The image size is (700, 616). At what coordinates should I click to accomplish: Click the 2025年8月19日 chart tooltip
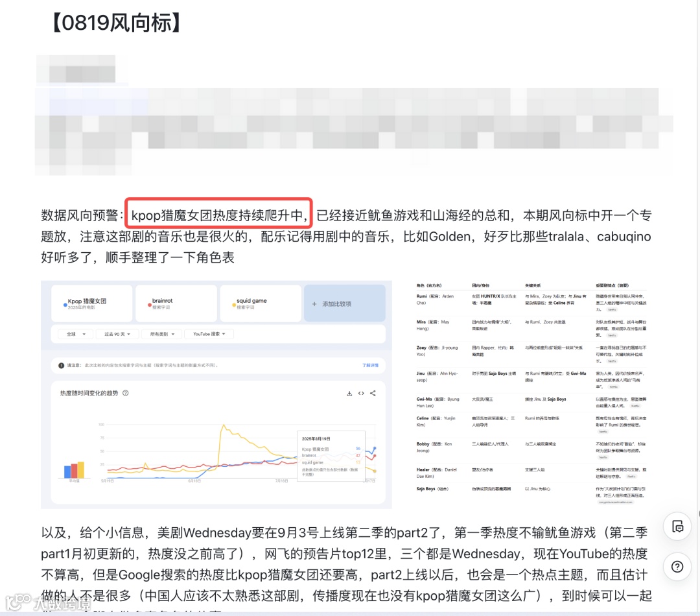point(331,456)
